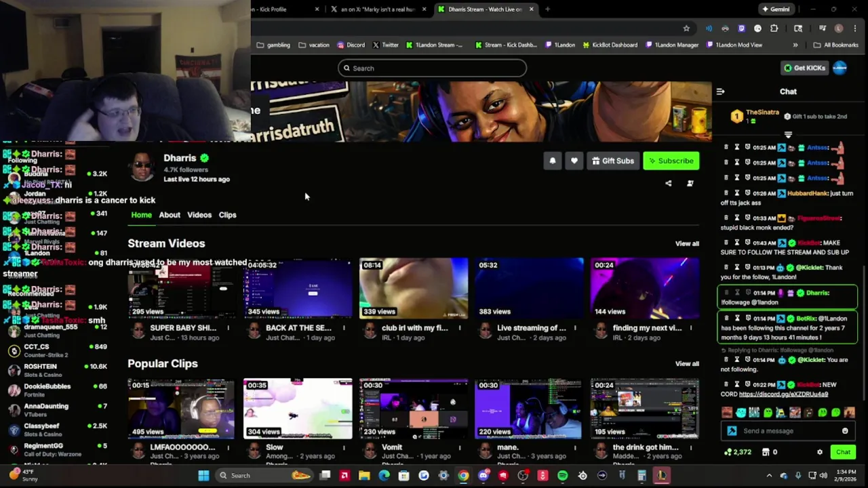Open options menu for the 'mane.' clip

575,447
